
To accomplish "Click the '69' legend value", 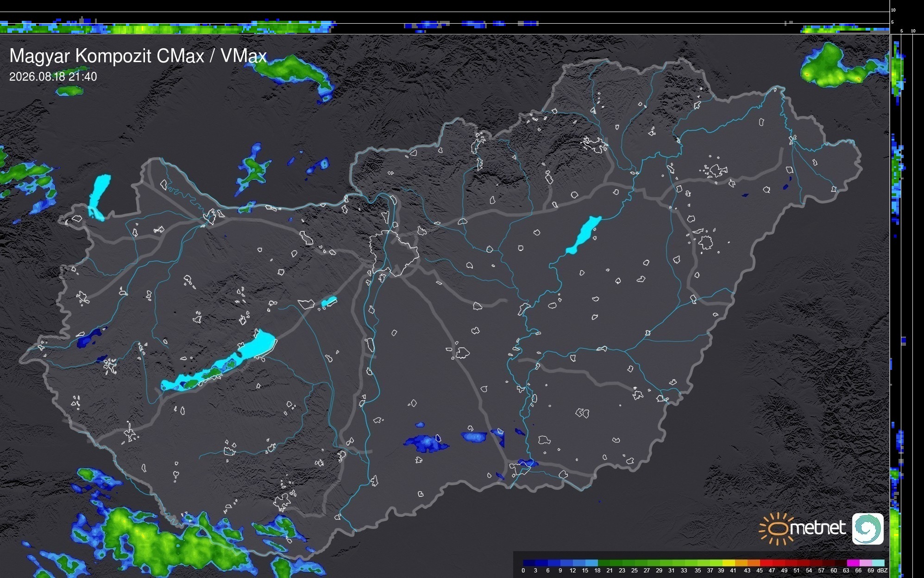I will 871,571.
